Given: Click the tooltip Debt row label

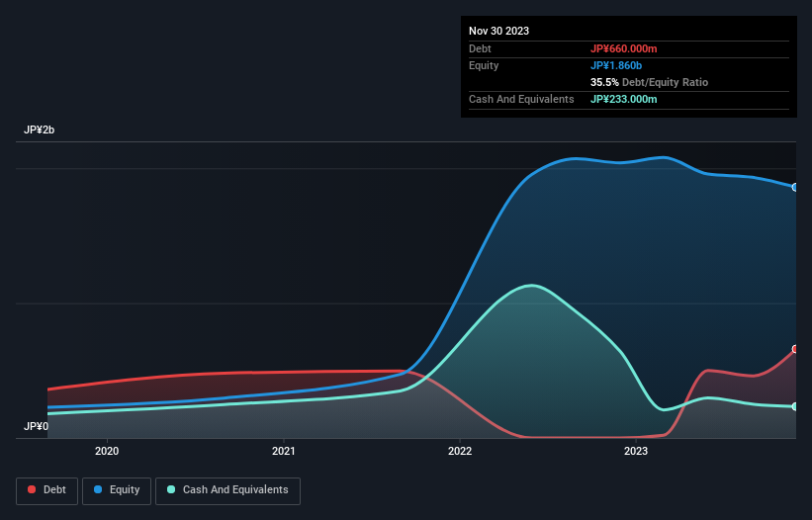Looking at the screenshot, I should pyautogui.click(x=480, y=48).
